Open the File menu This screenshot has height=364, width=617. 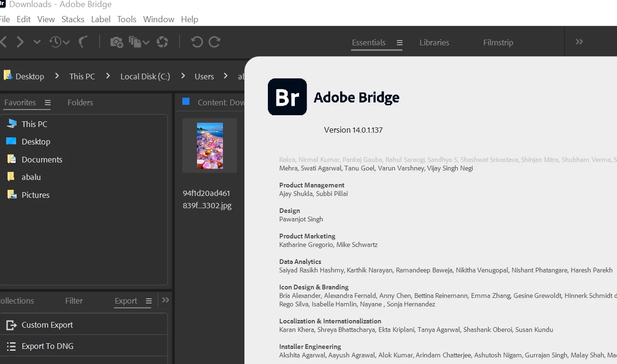point(5,19)
